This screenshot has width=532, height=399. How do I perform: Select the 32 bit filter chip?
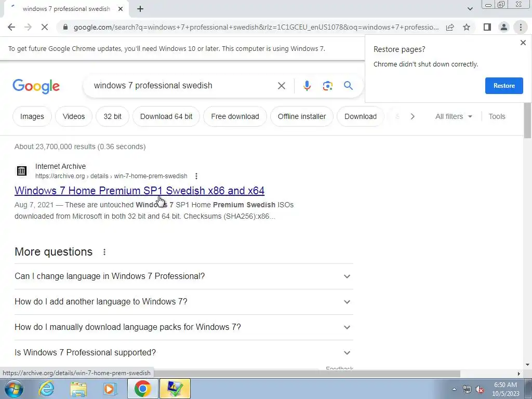coord(112,116)
